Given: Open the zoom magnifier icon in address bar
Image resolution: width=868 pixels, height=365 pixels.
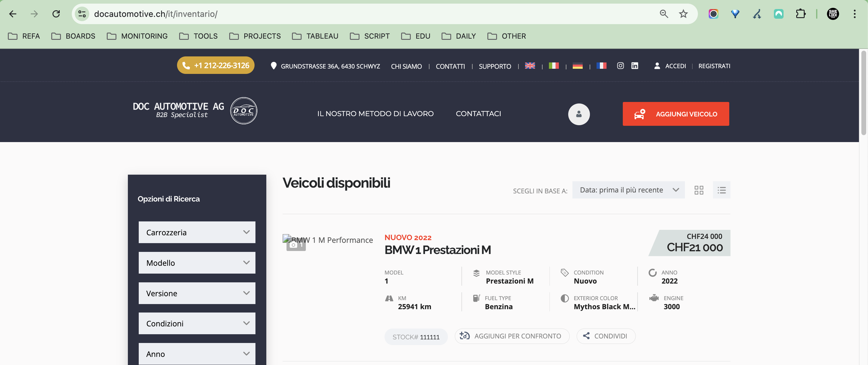Looking at the screenshot, I should pos(664,14).
